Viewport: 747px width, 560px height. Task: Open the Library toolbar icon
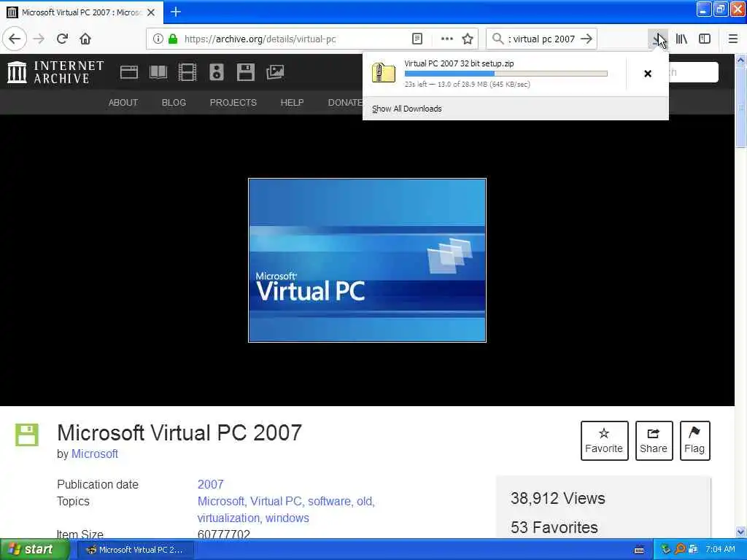[x=681, y=39]
